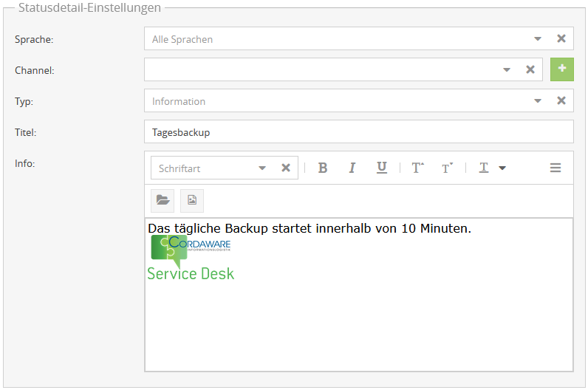Click the open folder icon

tap(163, 200)
